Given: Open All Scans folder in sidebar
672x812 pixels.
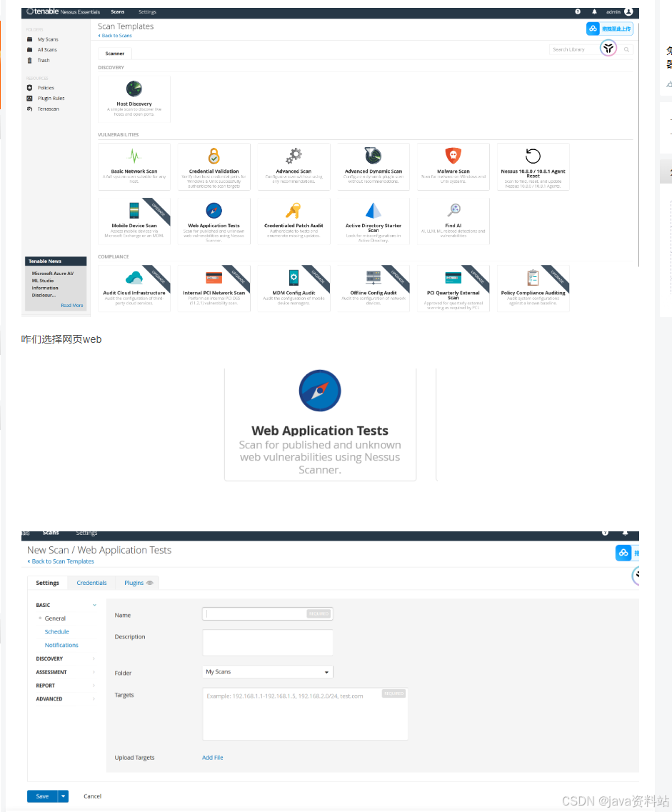Looking at the screenshot, I should pyautogui.click(x=47, y=50).
